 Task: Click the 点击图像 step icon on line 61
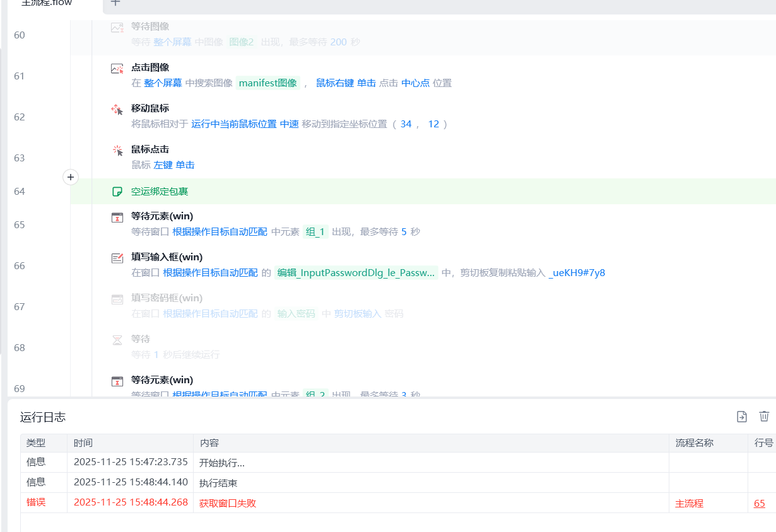point(117,69)
